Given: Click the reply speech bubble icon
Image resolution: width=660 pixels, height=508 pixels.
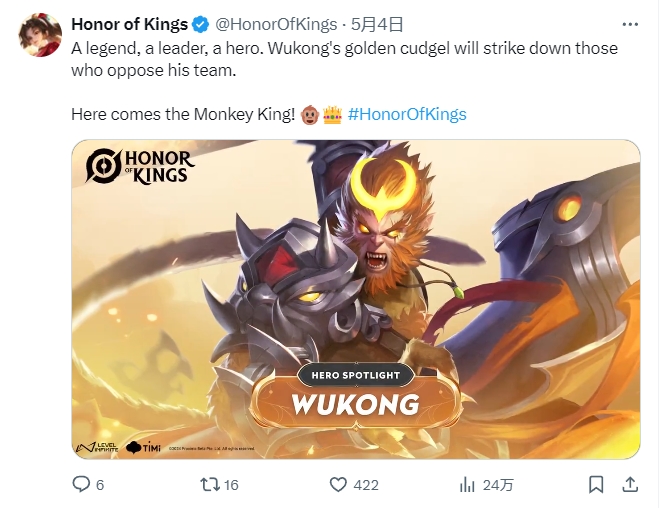Looking at the screenshot, I should coord(81,484).
